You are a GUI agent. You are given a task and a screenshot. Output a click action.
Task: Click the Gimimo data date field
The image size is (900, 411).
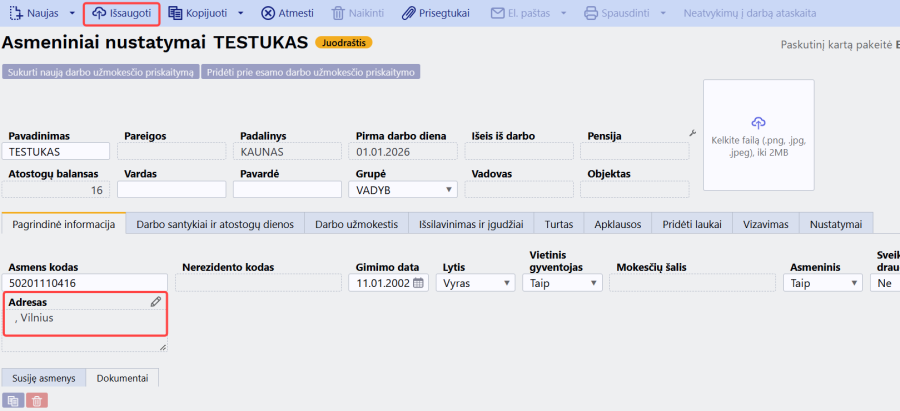pyautogui.click(x=389, y=283)
